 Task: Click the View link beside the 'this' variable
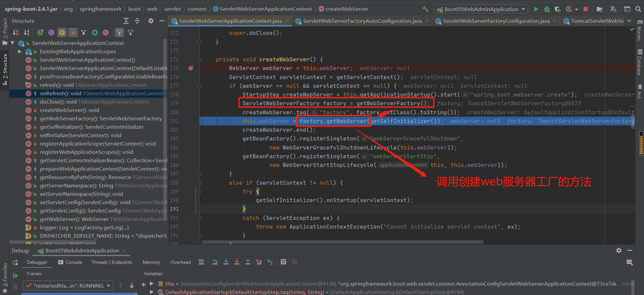point(628,284)
